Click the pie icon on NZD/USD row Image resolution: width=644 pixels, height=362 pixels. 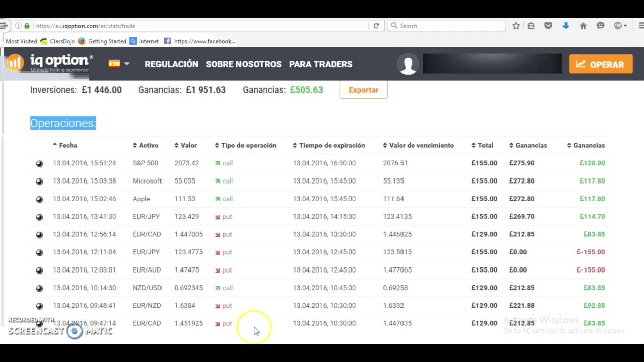click(x=39, y=288)
